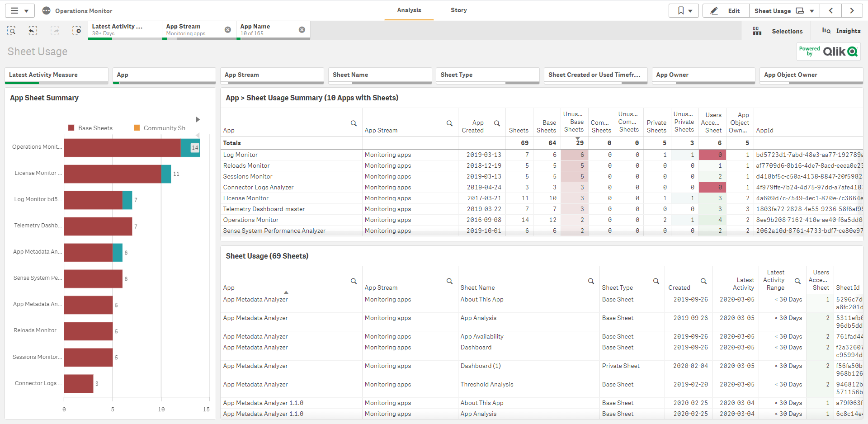Click the red Base Sheets legend swatch
868x424 pixels.
(71, 128)
